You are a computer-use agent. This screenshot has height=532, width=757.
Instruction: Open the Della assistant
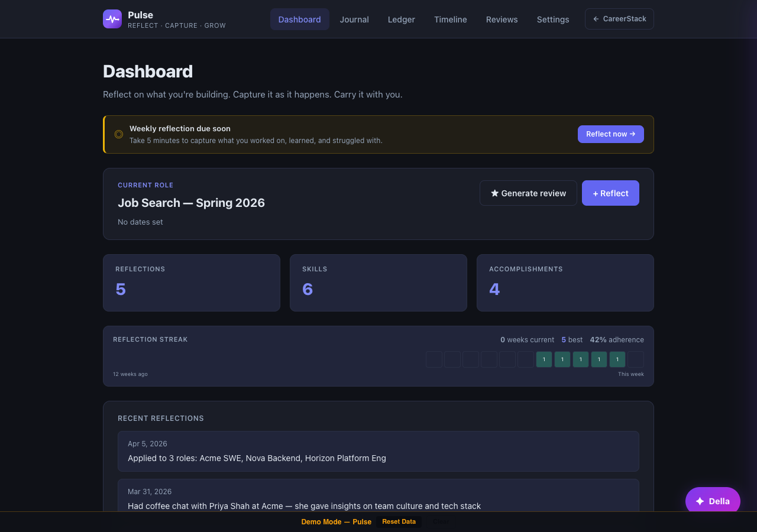(713, 501)
